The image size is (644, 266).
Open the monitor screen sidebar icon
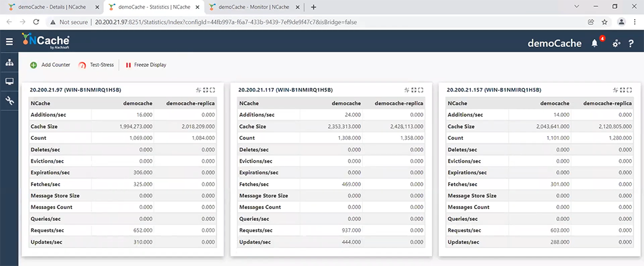click(x=9, y=82)
